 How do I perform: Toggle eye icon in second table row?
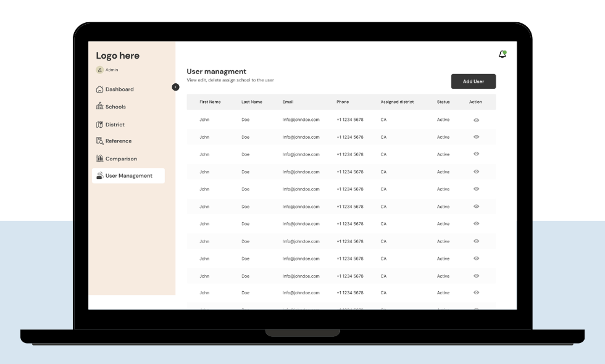tap(476, 137)
